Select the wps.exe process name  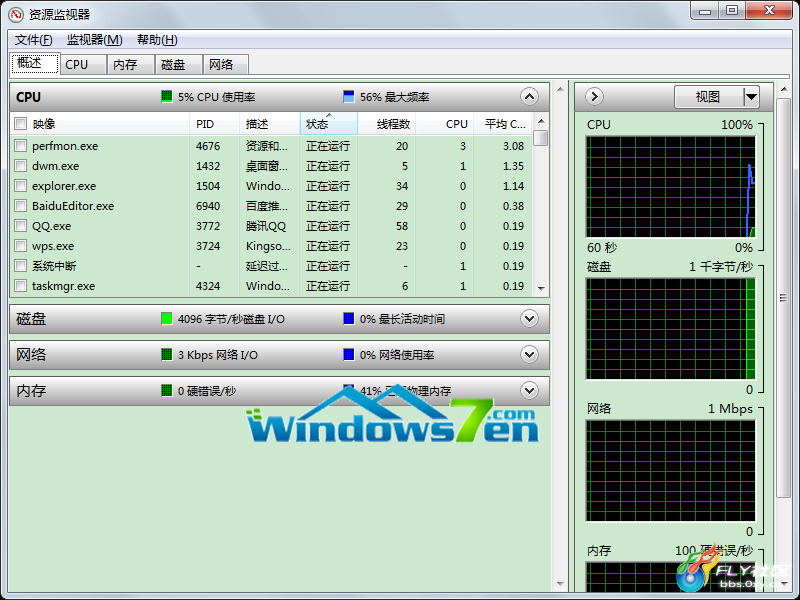(x=53, y=246)
